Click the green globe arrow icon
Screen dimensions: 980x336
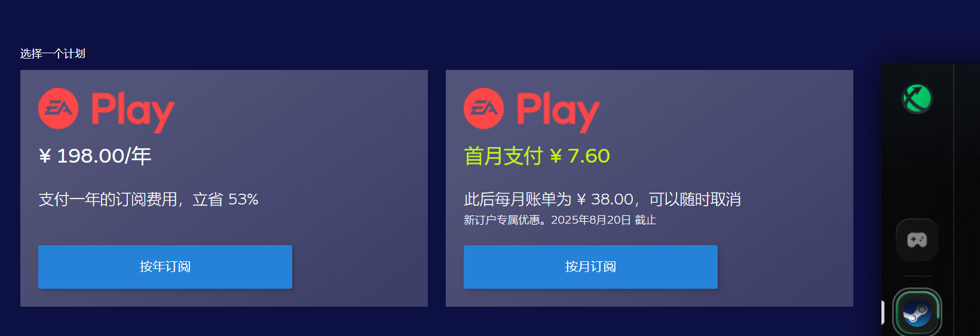pos(917,99)
